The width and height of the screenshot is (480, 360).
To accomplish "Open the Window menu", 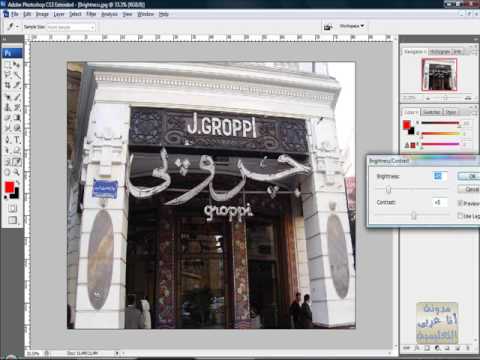I will pos(145,14).
